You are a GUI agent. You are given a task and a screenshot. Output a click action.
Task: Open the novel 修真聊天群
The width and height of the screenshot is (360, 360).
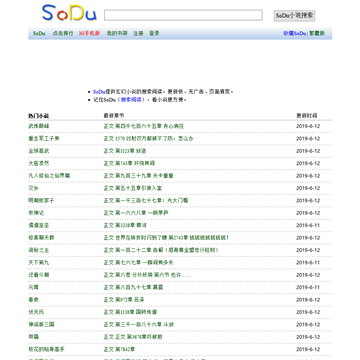41,238
